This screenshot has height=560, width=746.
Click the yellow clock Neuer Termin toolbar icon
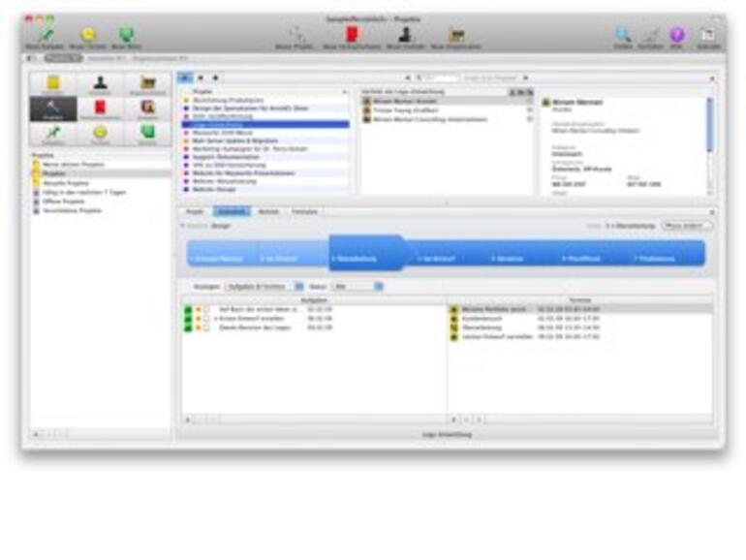(88, 34)
